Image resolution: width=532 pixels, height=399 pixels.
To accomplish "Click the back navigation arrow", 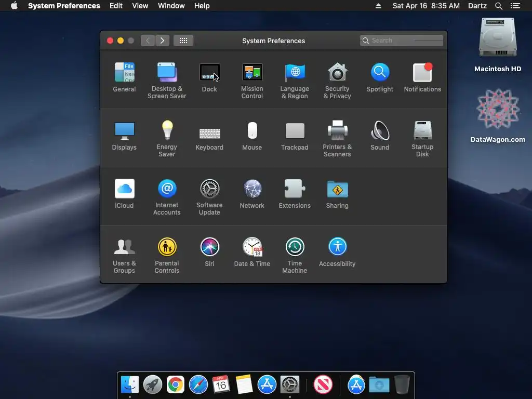I will (x=148, y=41).
